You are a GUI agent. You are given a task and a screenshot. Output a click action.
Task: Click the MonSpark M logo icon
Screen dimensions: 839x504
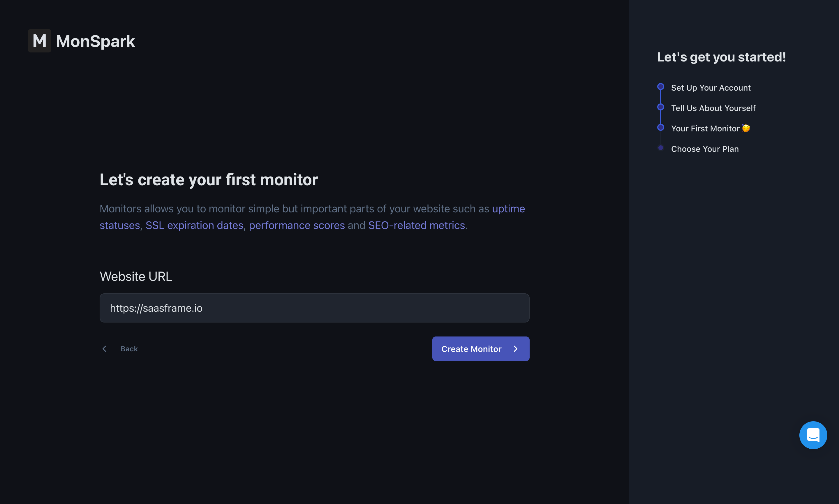tap(39, 41)
